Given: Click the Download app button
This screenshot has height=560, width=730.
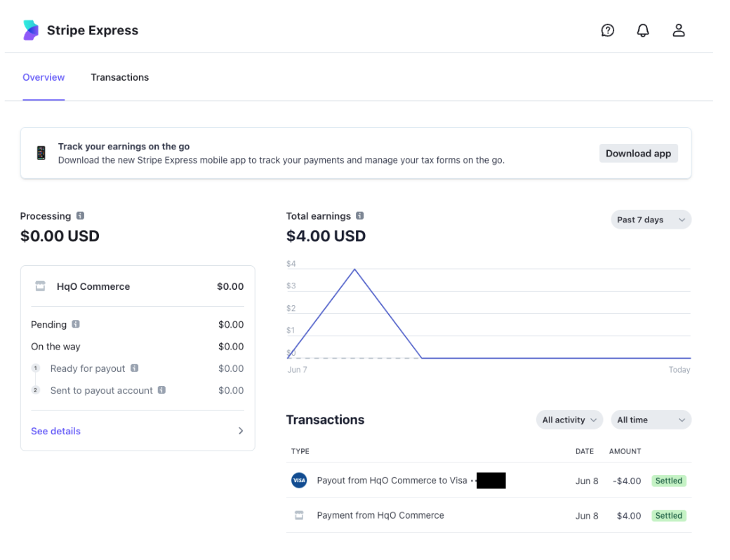Looking at the screenshot, I should click(638, 154).
